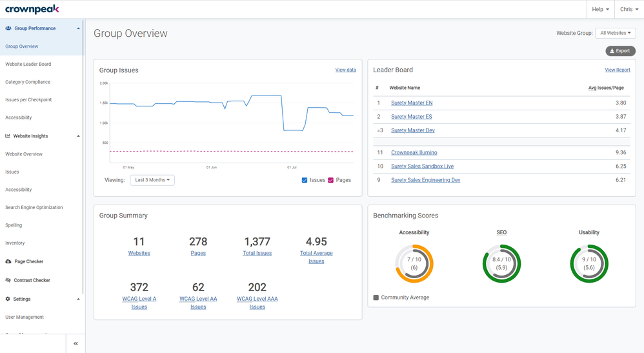Collapse the sidebar with double-chevron icon

click(x=75, y=343)
